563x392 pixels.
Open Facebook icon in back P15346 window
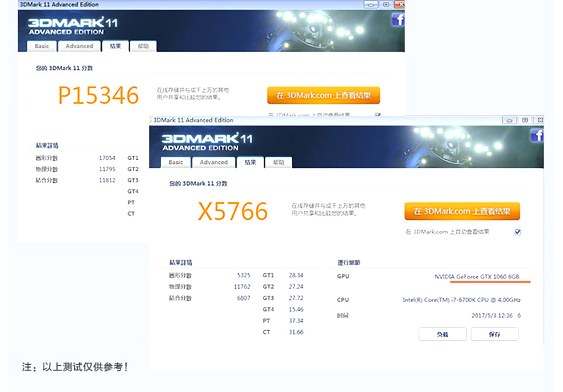click(398, 19)
